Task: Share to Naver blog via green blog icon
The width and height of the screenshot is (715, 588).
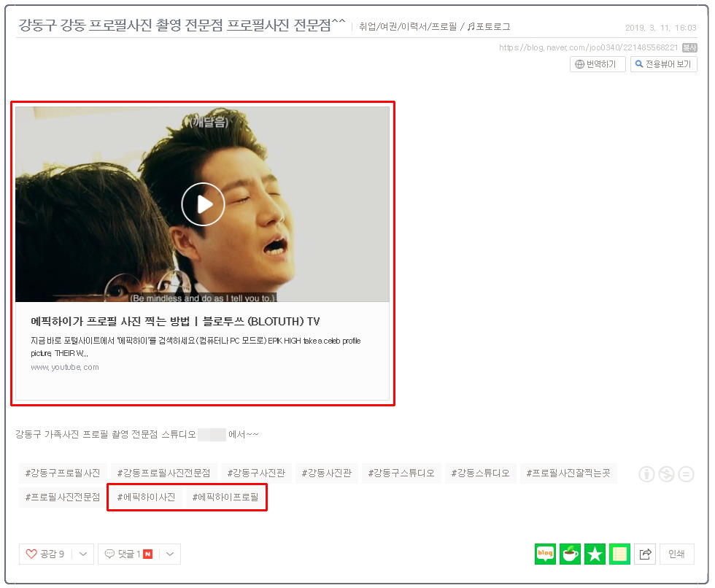Action: click(x=546, y=554)
